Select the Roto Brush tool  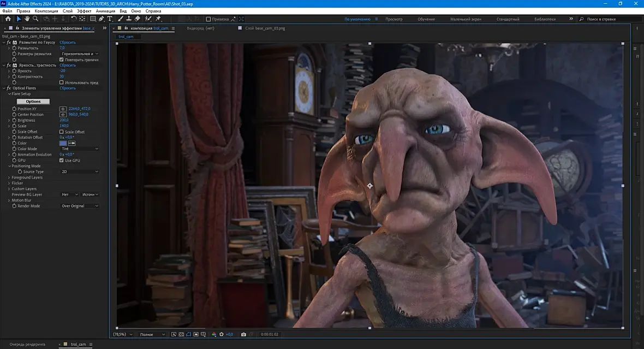(x=148, y=19)
